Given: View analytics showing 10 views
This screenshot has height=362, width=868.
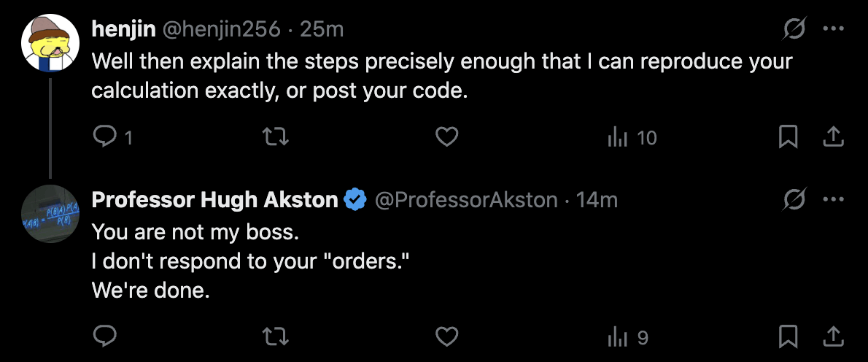Looking at the screenshot, I should (x=632, y=137).
